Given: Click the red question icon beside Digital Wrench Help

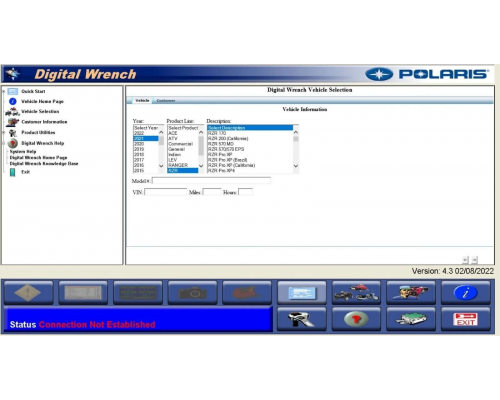Looking at the screenshot, I should tap(13, 143).
